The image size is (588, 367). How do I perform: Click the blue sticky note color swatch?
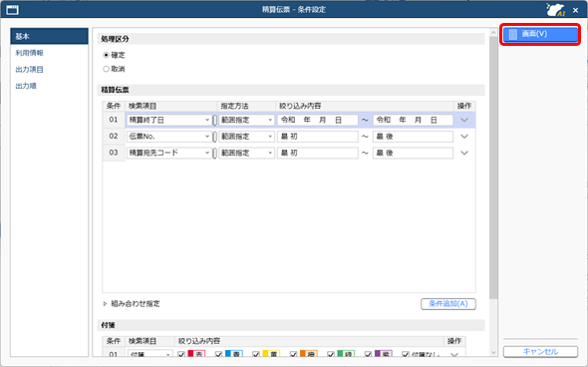233,354
